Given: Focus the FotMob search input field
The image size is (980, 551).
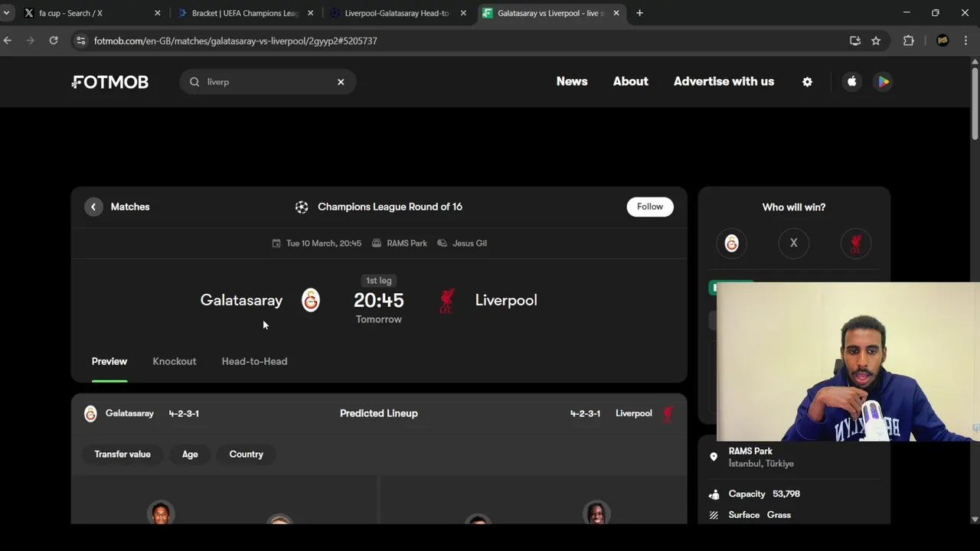Looking at the screenshot, I should (268, 82).
